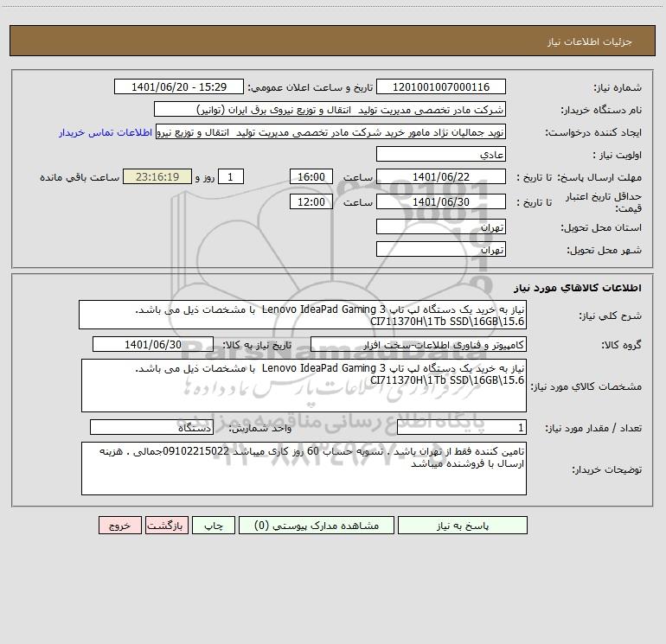
Task: Click the استان محل تحویل field تهران
Action: [x=441, y=226]
